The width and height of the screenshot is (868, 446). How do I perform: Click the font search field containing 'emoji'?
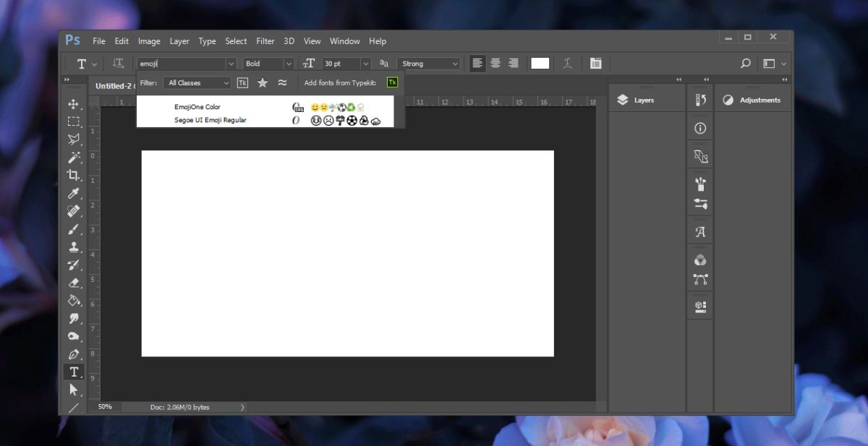(181, 64)
